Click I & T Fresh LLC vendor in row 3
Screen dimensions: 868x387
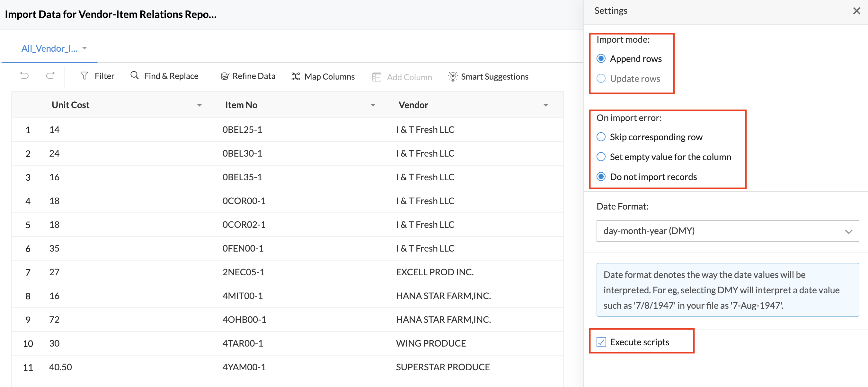click(x=425, y=177)
